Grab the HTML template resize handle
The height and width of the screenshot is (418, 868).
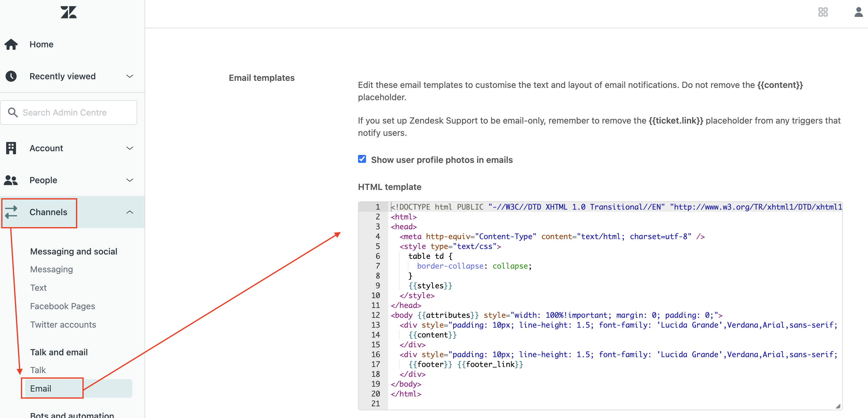click(x=838, y=406)
